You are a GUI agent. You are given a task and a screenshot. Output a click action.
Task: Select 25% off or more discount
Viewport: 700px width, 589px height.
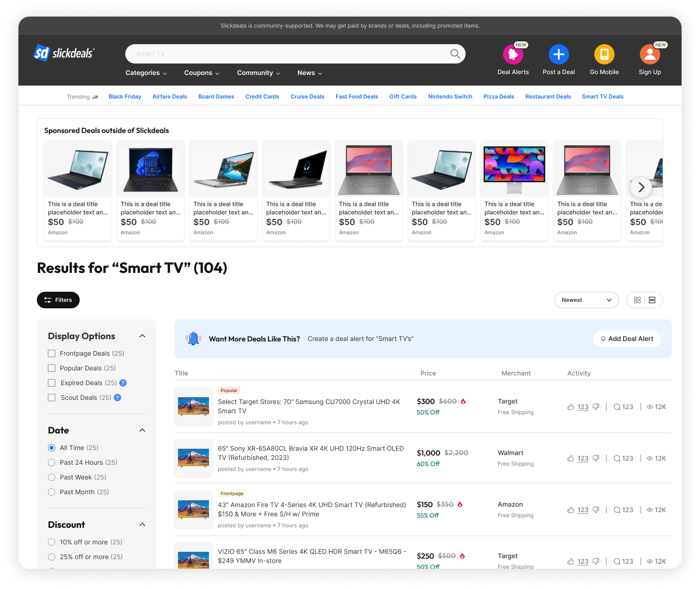tap(52, 557)
